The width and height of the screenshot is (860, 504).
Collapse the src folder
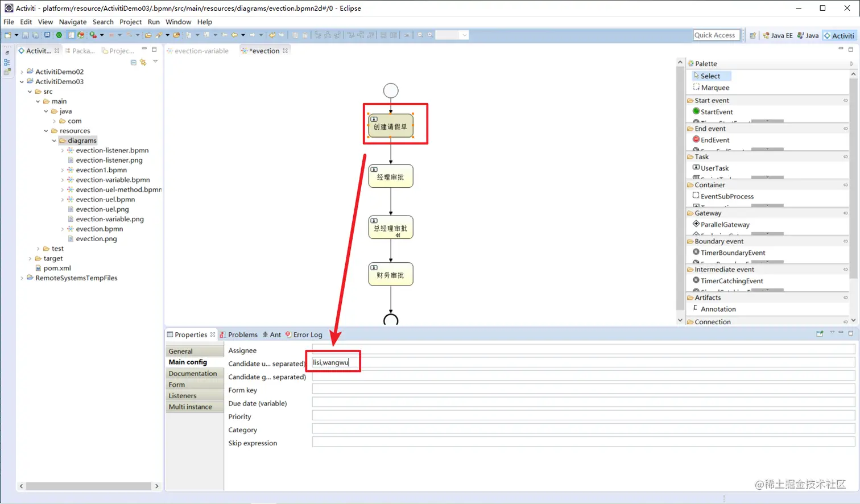click(x=30, y=92)
